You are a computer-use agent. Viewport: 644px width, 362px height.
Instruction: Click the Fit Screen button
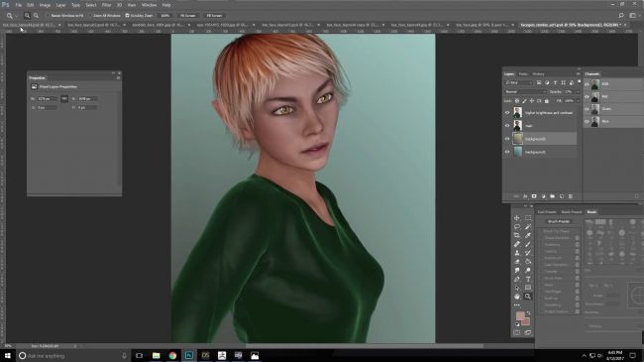(x=188, y=16)
